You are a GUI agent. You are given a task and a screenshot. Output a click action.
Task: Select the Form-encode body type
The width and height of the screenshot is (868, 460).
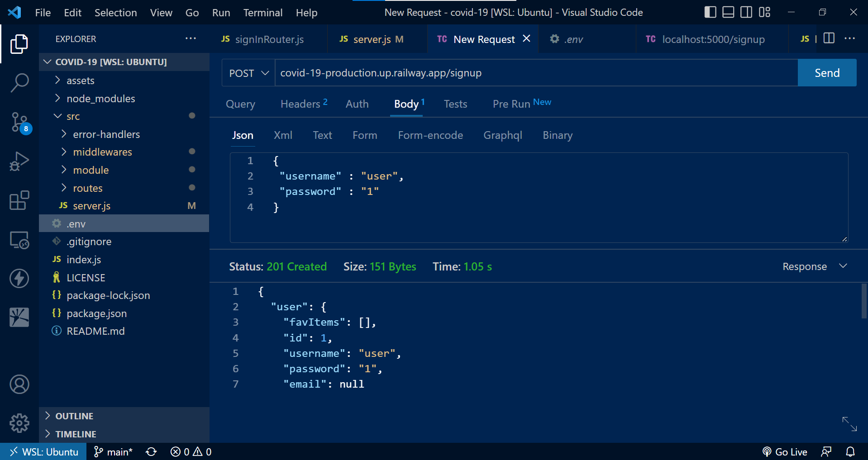pyautogui.click(x=430, y=135)
